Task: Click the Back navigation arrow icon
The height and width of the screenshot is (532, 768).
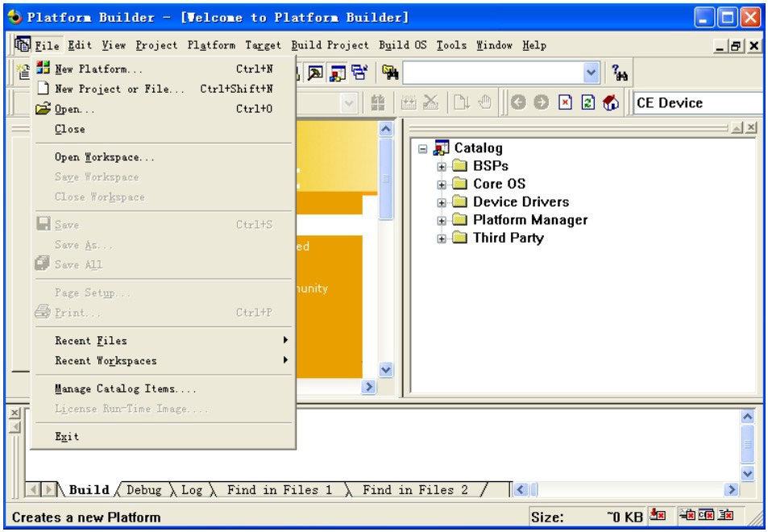Action: pos(518,102)
